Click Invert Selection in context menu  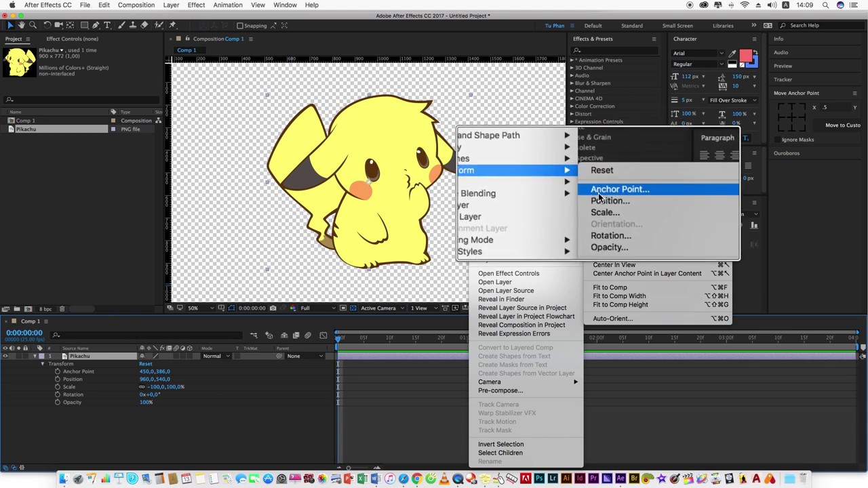(x=500, y=444)
